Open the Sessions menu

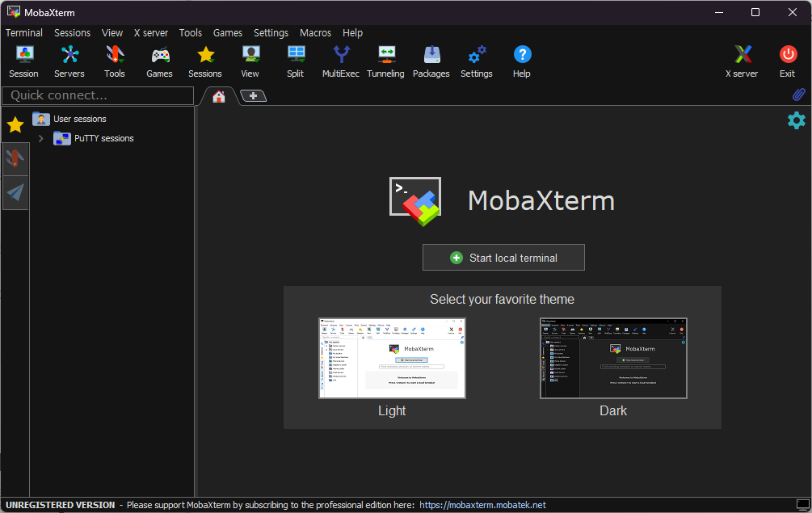tap(72, 32)
